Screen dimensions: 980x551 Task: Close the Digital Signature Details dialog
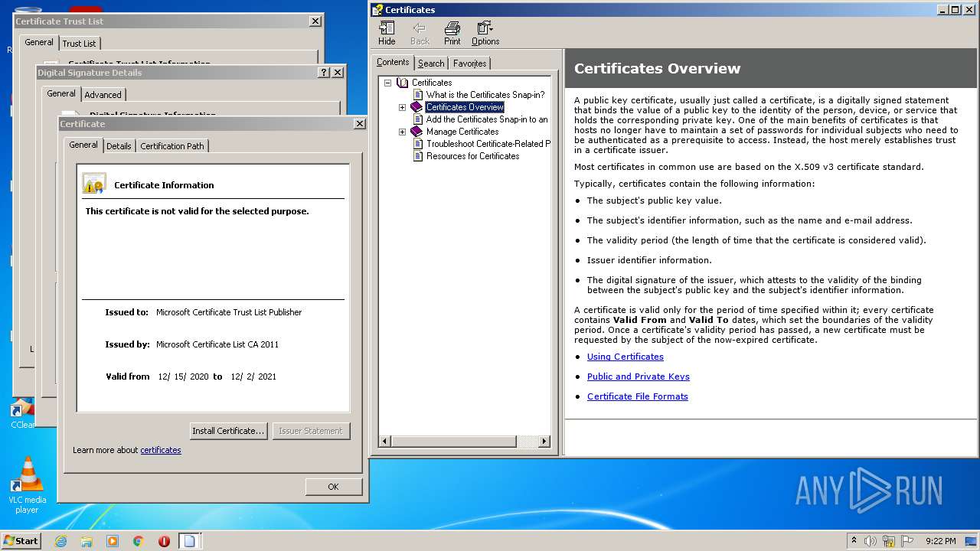[338, 72]
